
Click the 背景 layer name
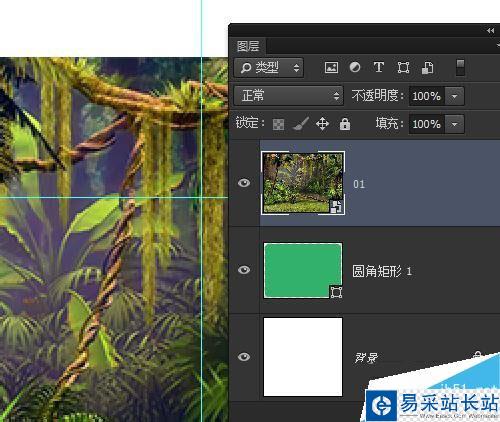pos(366,358)
